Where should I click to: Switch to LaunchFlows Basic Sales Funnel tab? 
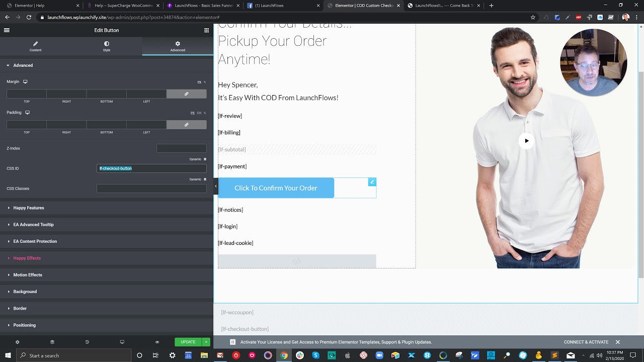coord(203,6)
